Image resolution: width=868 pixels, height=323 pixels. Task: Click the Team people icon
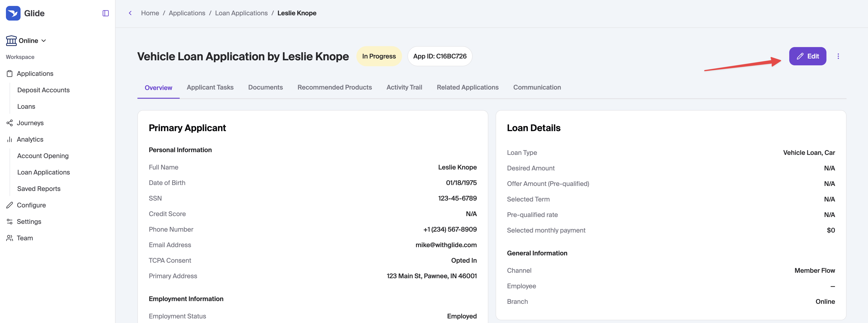point(9,238)
